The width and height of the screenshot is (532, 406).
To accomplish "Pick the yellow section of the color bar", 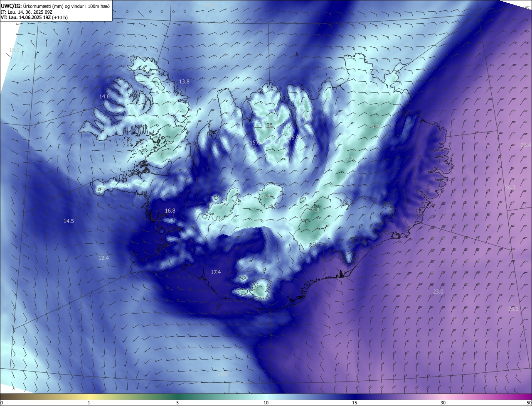I will pos(89,396).
